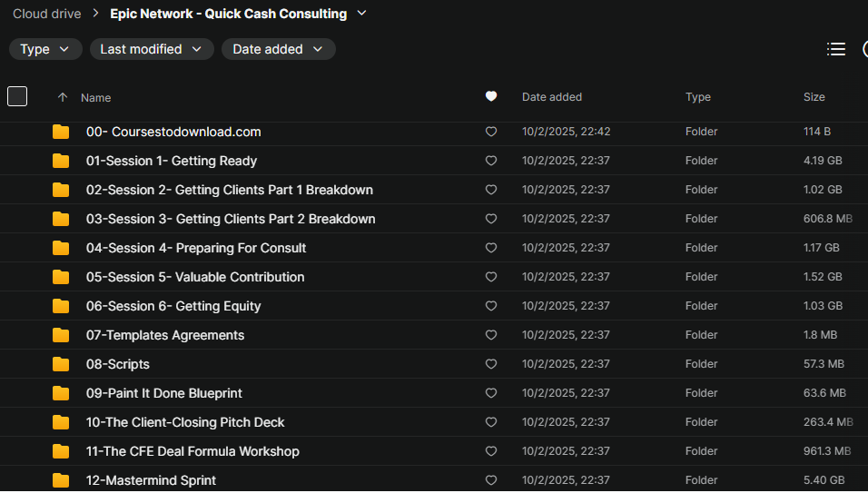Open the Type filter dropdown
The image size is (868, 493).
(x=45, y=49)
